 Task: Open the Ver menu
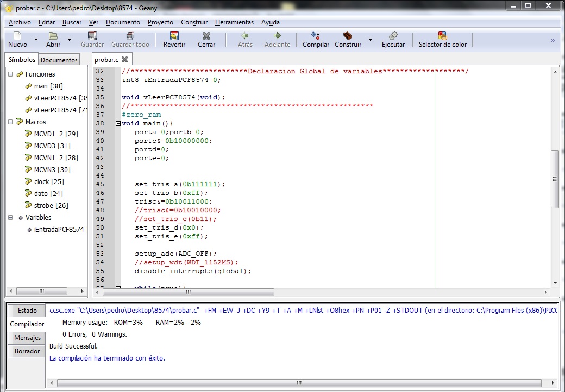click(93, 22)
